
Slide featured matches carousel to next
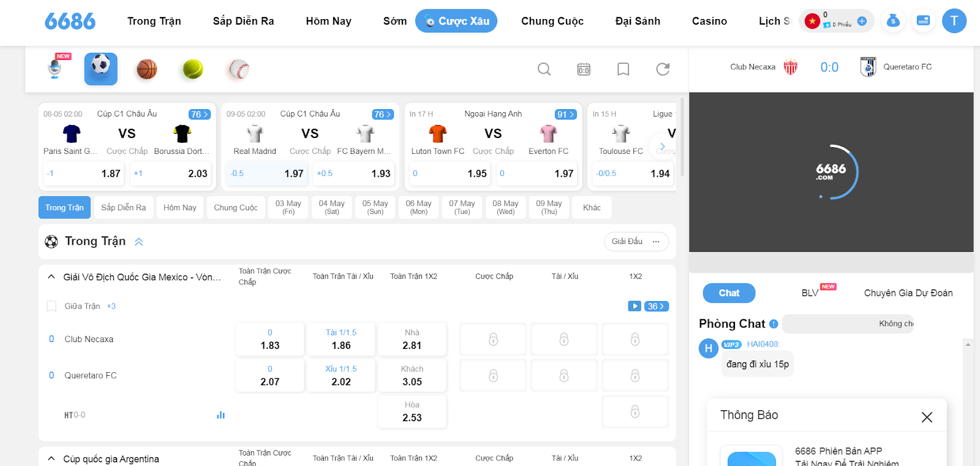click(662, 147)
